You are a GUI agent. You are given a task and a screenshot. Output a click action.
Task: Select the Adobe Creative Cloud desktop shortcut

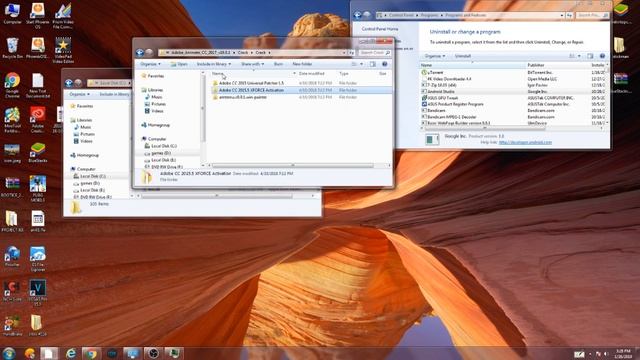(38, 119)
